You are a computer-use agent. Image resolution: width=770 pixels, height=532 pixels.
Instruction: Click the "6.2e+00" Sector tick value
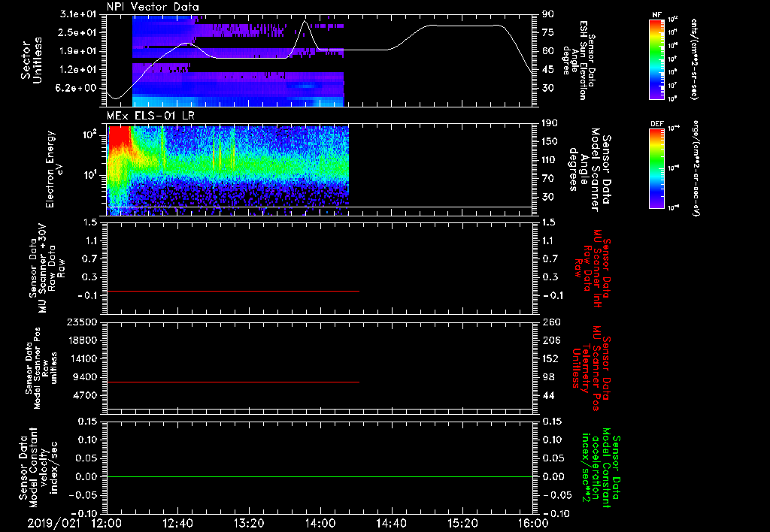point(77,88)
